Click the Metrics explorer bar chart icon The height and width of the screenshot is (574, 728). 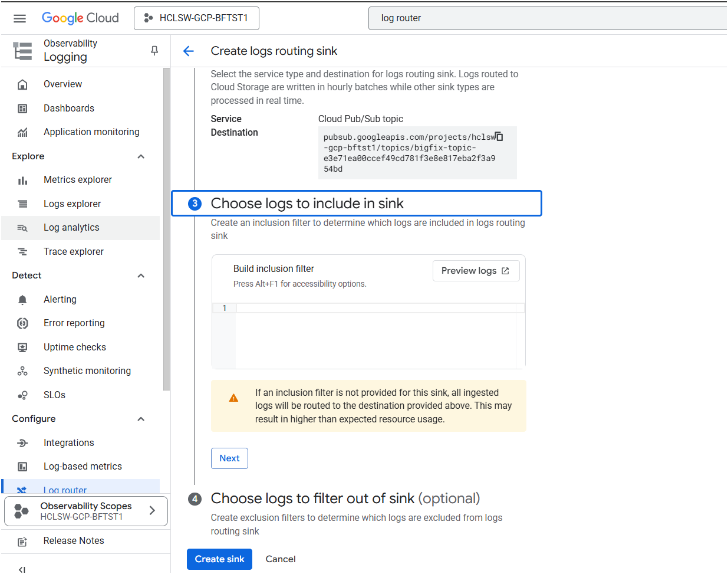[x=22, y=180]
